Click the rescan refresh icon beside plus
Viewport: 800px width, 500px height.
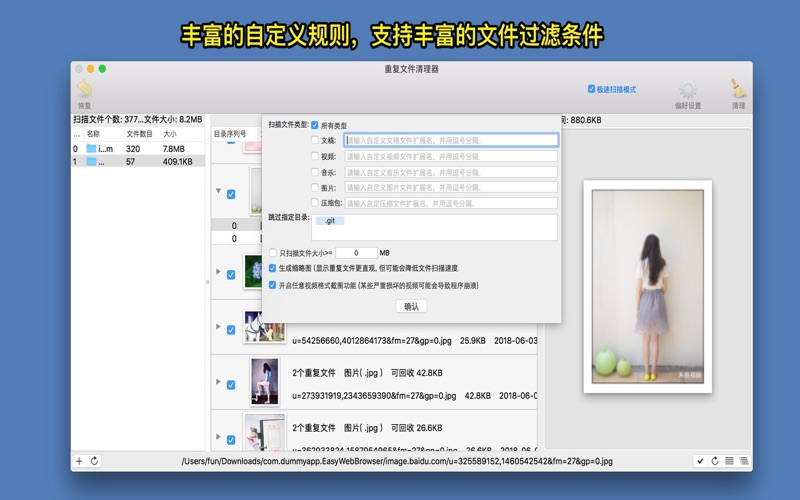click(x=94, y=461)
